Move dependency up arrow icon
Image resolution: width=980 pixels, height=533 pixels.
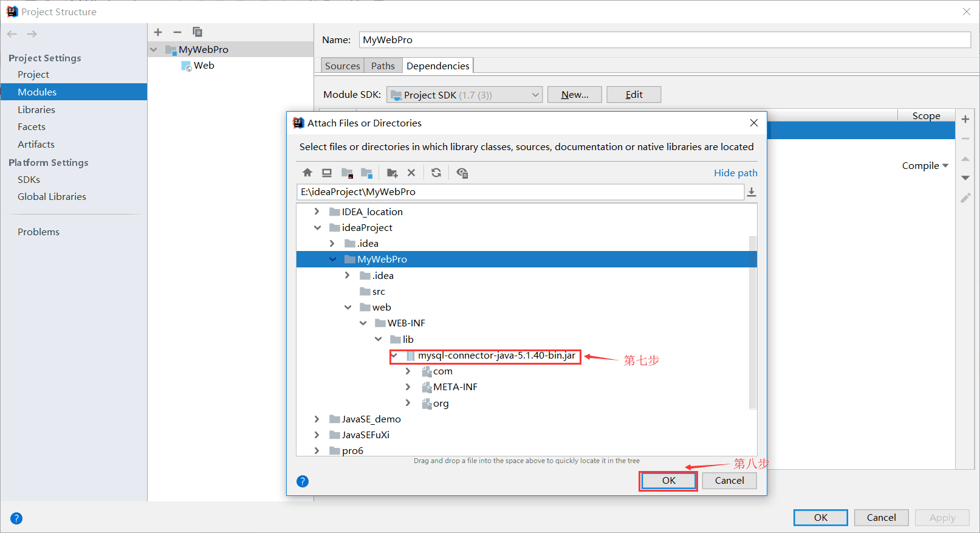pos(965,159)
